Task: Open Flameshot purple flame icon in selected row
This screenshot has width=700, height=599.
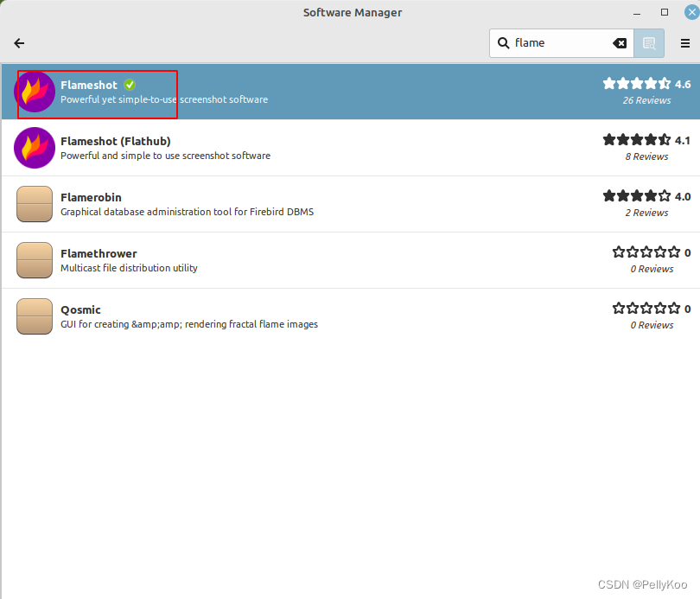Action: (35, 92)
